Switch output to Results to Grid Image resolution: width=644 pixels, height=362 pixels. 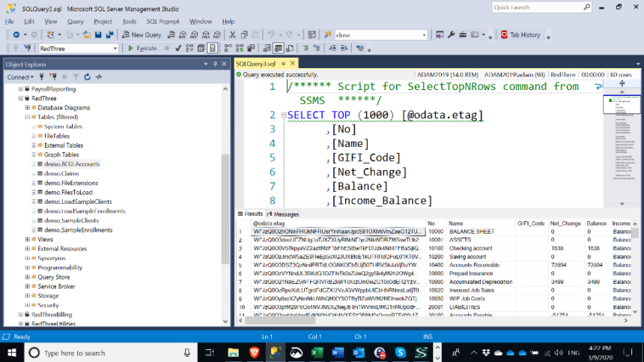[x=278, y=49]
